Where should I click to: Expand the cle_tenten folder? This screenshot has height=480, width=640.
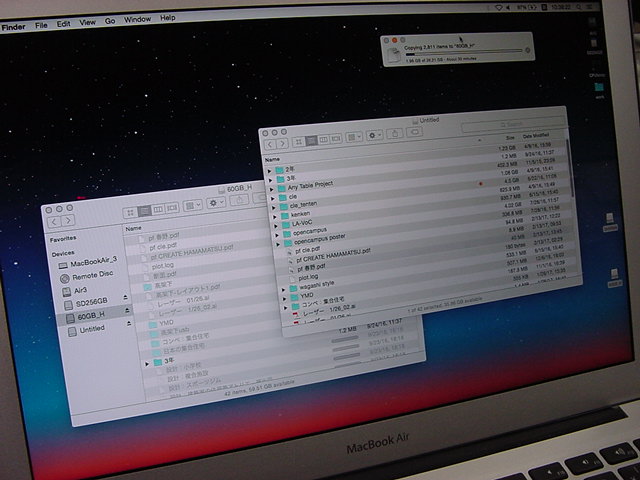(274, 208)
